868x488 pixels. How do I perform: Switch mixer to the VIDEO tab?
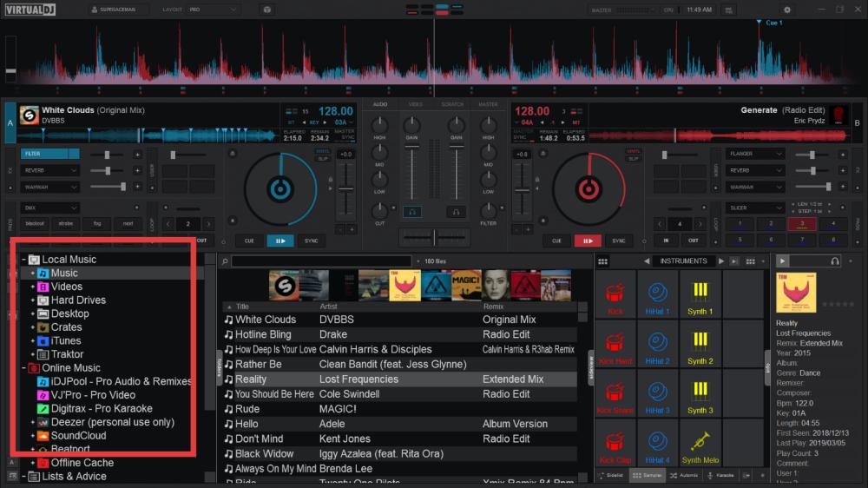pos(415,104)
